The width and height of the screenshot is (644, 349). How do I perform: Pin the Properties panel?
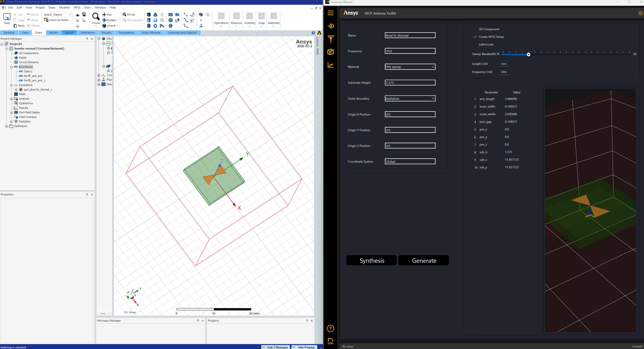tap(87, 195)
